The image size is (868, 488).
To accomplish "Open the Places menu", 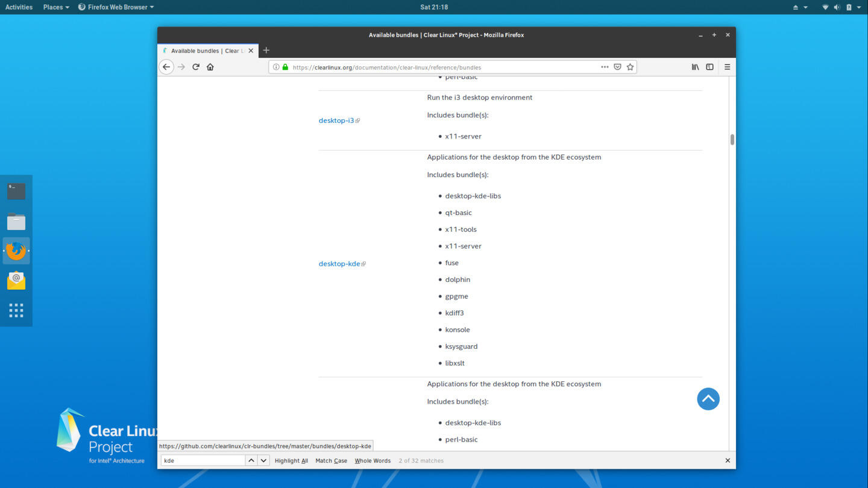I will (56, 7).
